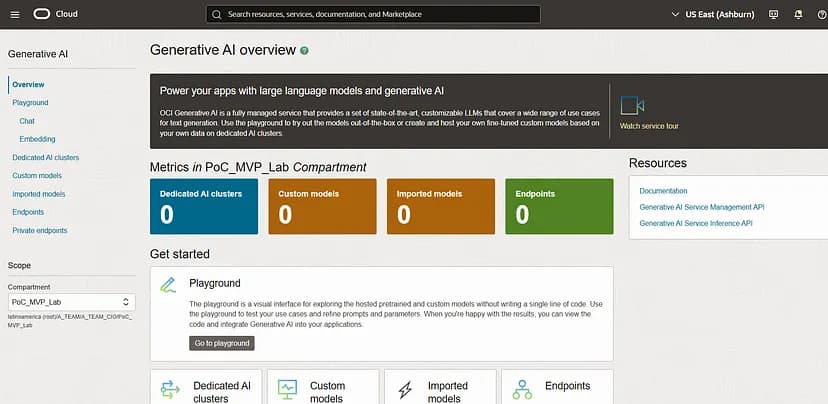
Task: Click the Dedicated AI clusters card title
Action: 222,392
